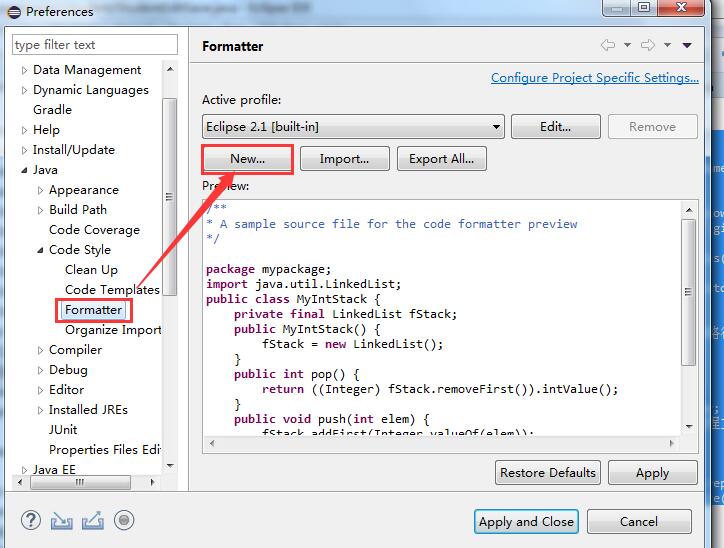This screenshot has height=548, width=724.
Task: Click the Back navigation arrow icon
Action: click(608, 46)
